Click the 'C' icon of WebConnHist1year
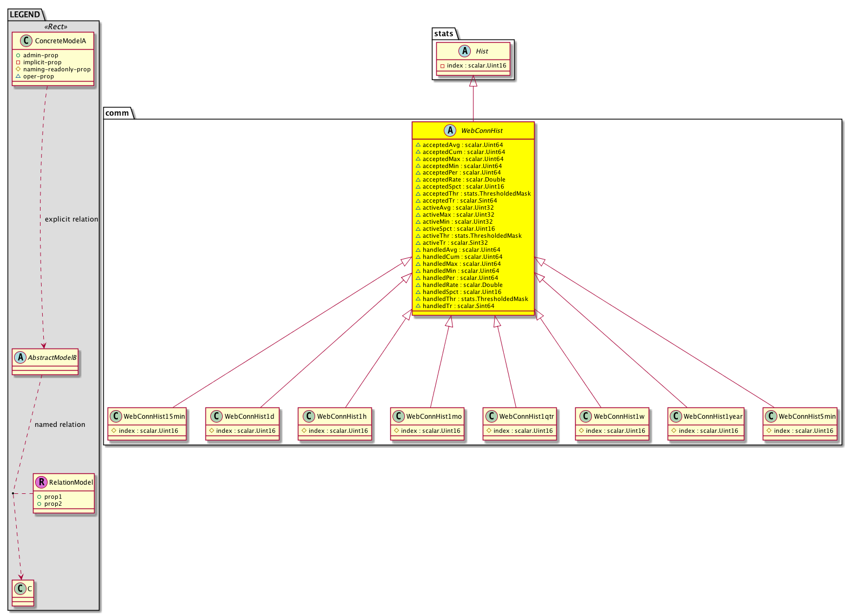Viewport: 853px width, 616px height. click(x=676, y=416)
